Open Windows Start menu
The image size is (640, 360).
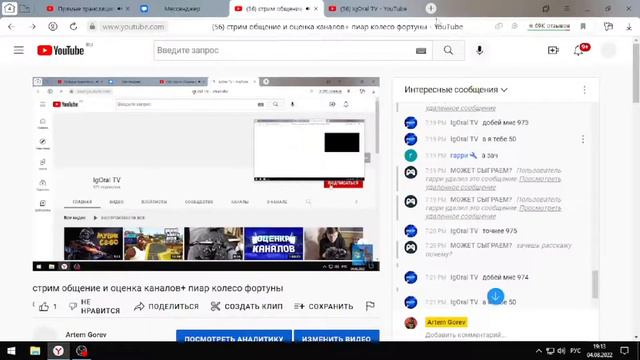pos(11,351)
